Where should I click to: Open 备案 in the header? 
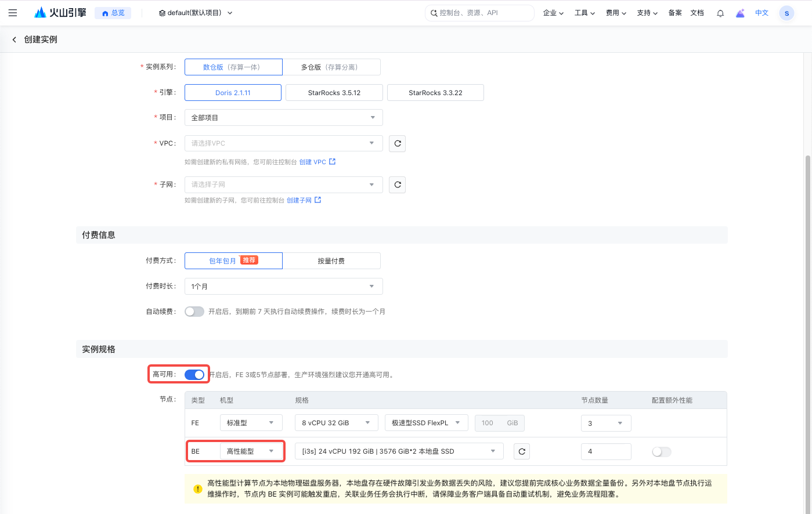675,13
